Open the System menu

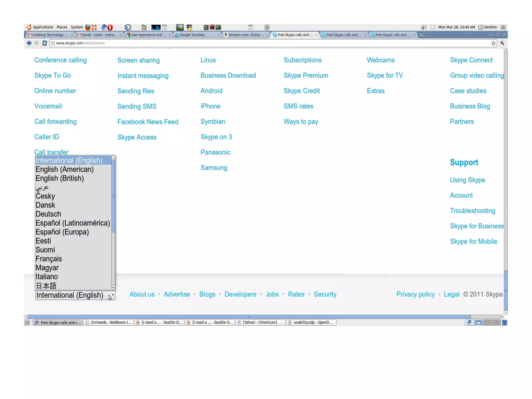tap(77, 27)
